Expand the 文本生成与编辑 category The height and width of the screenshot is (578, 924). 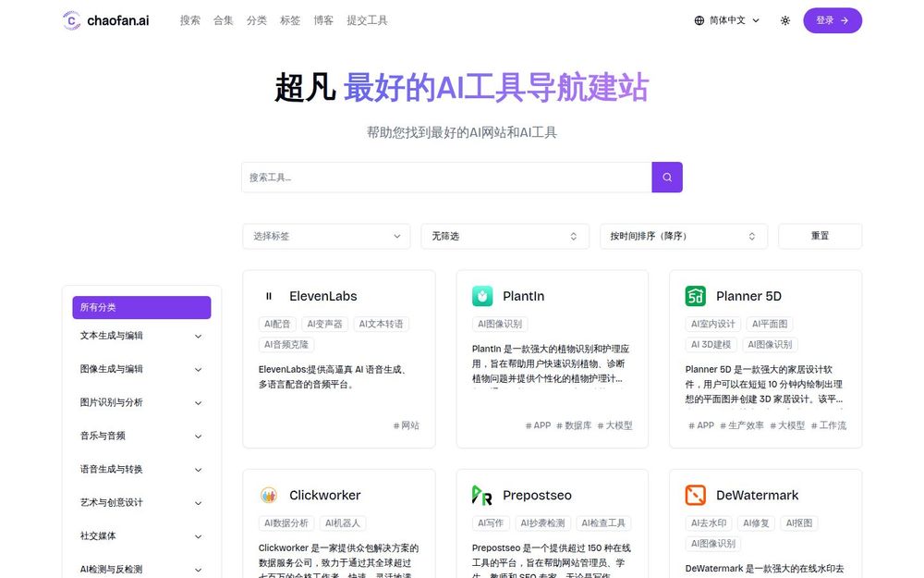pos(141,336)
